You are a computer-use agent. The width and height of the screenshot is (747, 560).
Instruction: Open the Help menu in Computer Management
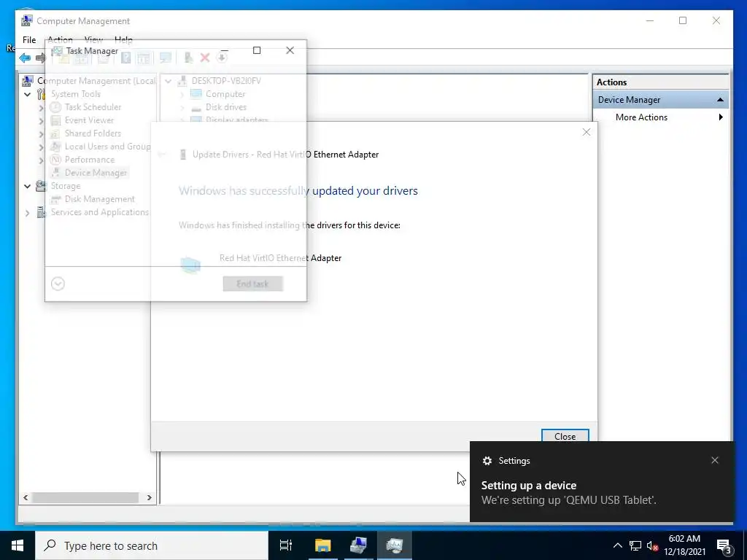pos(123,40)
